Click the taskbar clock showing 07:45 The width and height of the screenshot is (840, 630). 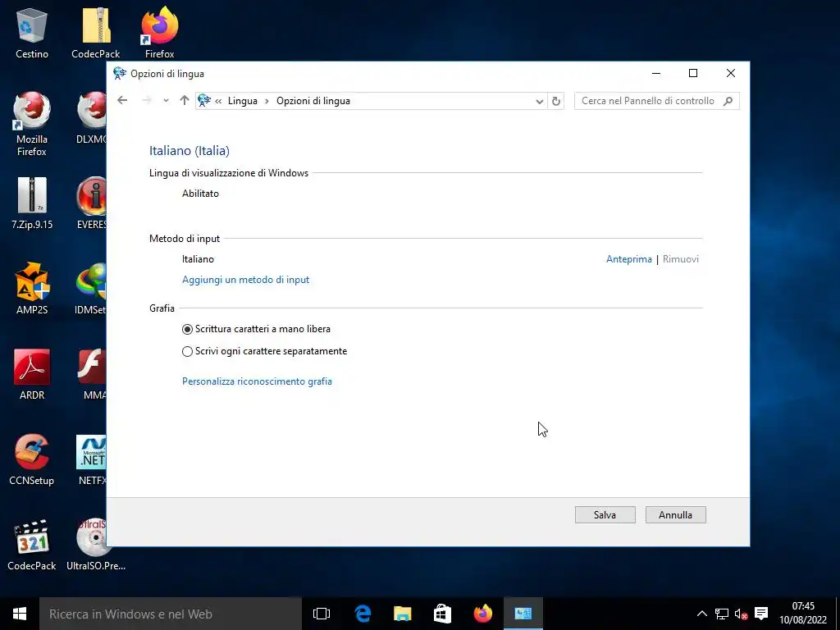coord(803,613)
